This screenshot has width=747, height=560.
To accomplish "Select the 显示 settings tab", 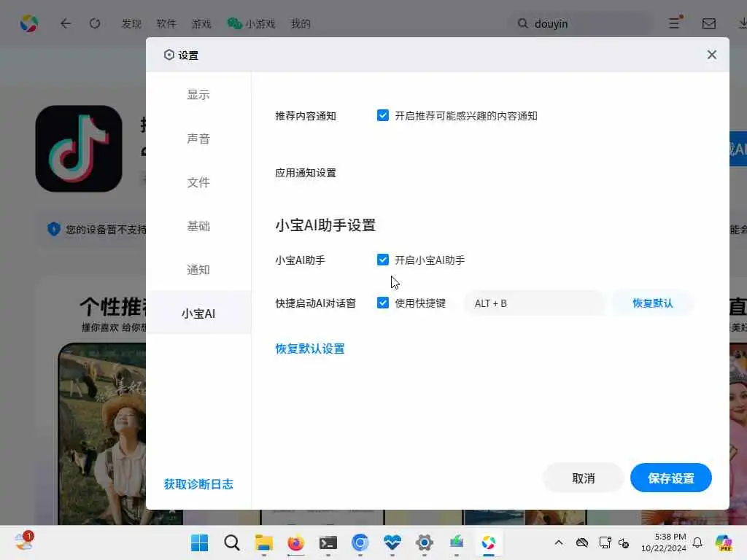I will [198, 95].
